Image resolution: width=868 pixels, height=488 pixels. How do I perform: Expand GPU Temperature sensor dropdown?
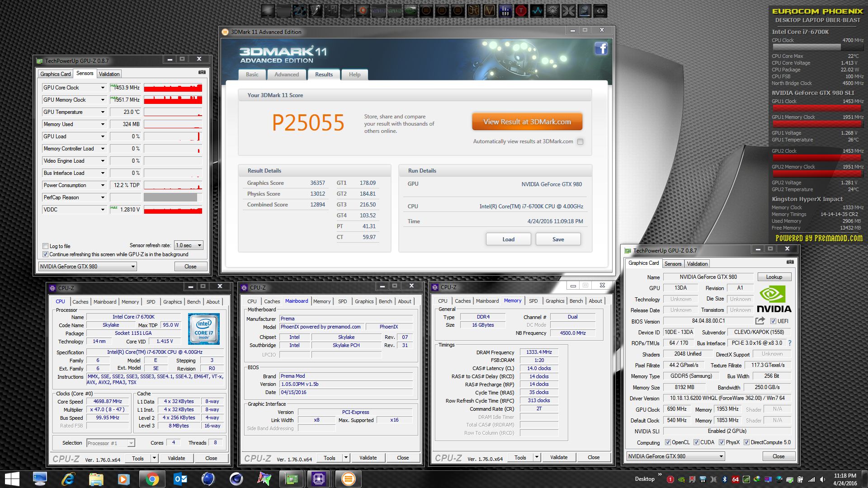pyautogui.click(x=103, y=112)
